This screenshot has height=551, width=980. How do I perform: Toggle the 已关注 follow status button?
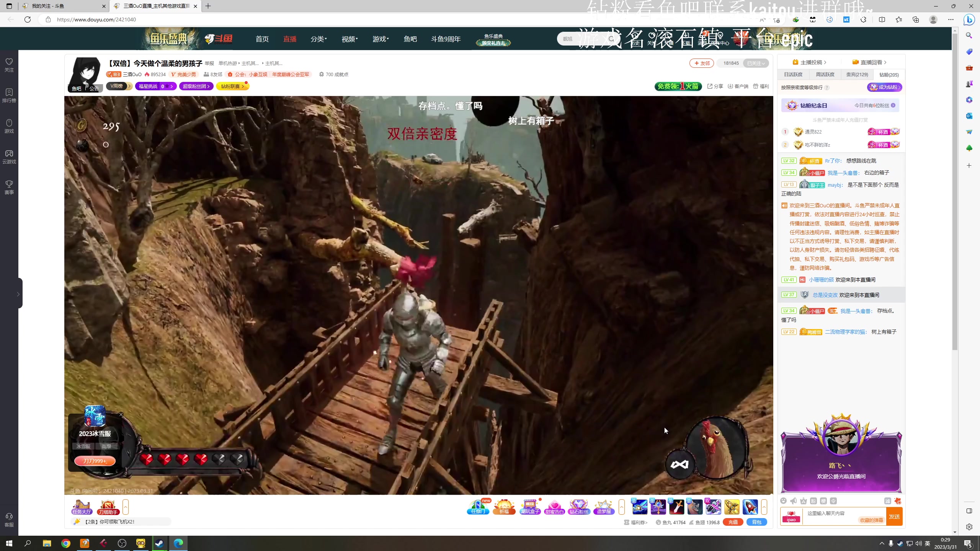pyautogui.click(x=756, y=63)
